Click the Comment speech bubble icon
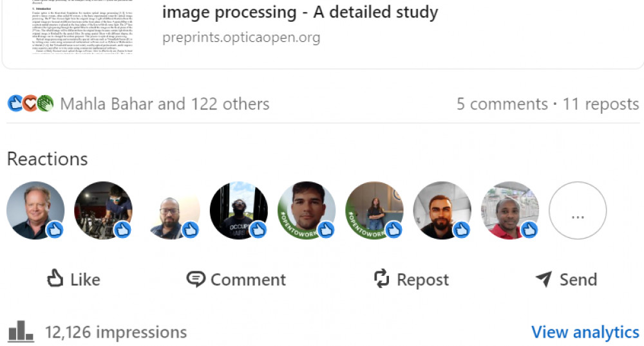Image resolution: width=644 pixels, height=346 pixels. click(x=196, y=278)
